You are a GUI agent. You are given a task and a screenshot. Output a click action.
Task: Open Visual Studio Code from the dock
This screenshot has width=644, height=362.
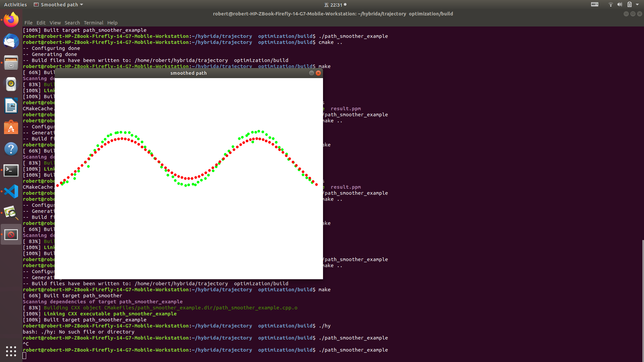11,192
